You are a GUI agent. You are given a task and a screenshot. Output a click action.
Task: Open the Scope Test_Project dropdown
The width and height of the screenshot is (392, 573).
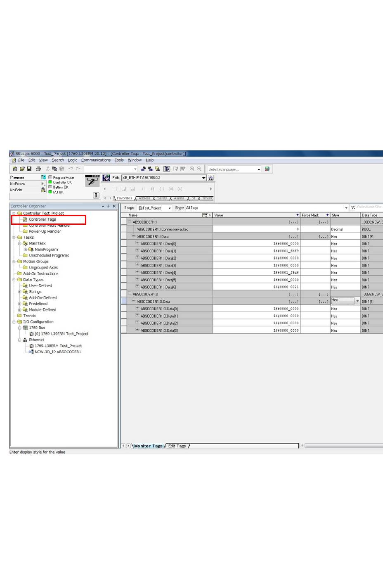click(x=170, y=208)
